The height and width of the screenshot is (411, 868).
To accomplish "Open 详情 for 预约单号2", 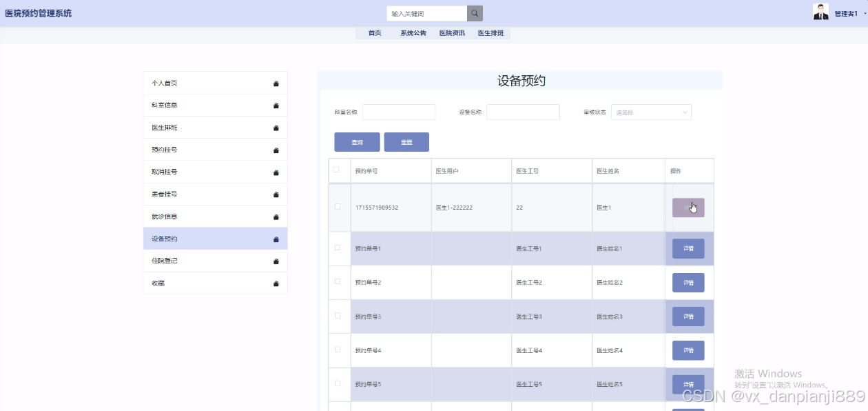I will click(688, 283).
